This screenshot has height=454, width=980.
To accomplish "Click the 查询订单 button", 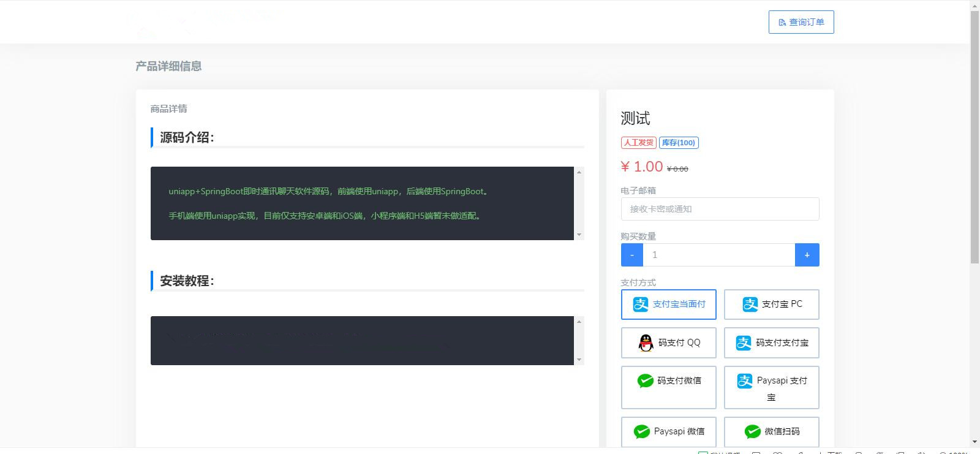I will (x=801, y=22).
